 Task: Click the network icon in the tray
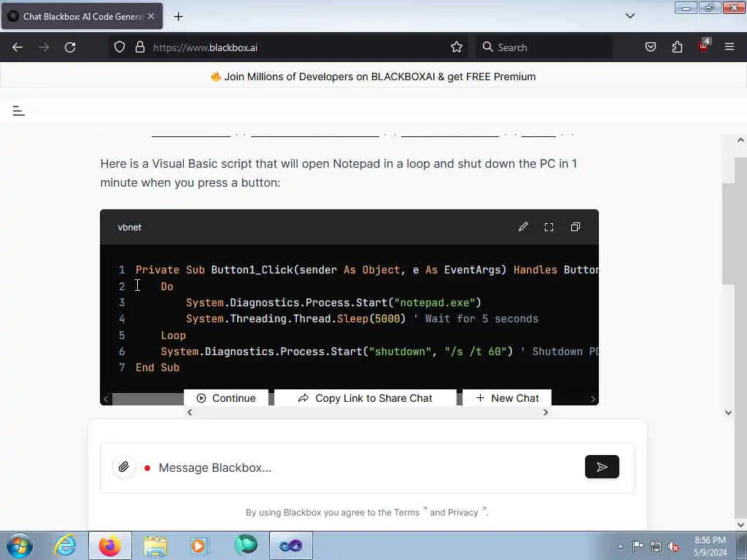[656, 546]
